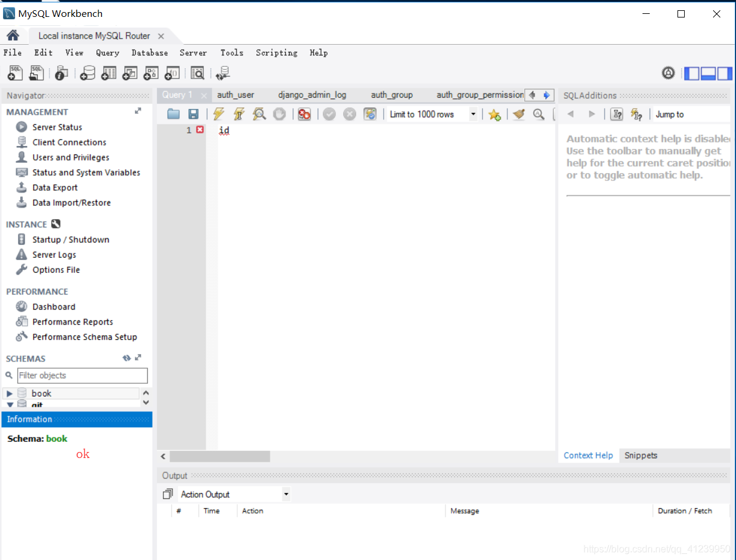Screen dimensions: 736x560
Task: Switch to the auth_group tab
Action: tap(392, 95)
